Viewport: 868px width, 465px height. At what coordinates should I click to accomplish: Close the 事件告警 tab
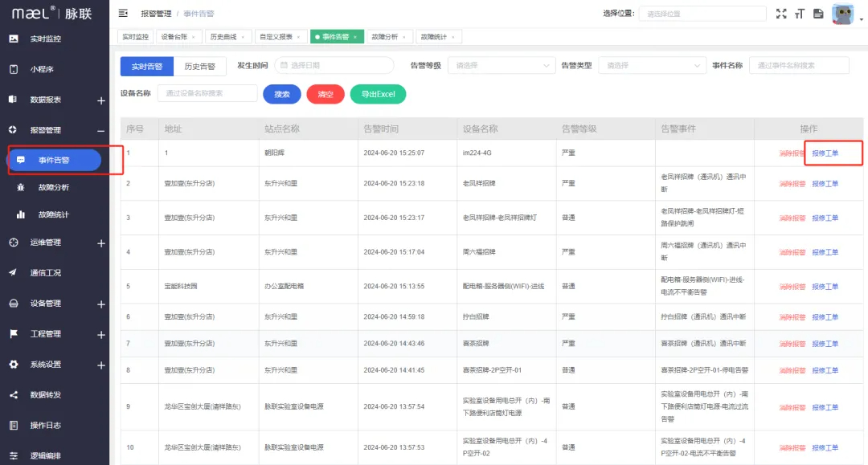355,37
